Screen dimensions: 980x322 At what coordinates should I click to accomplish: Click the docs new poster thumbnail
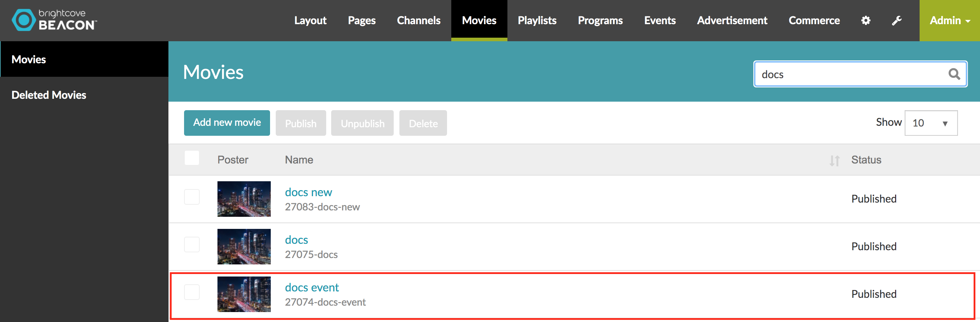pos(244,199)
